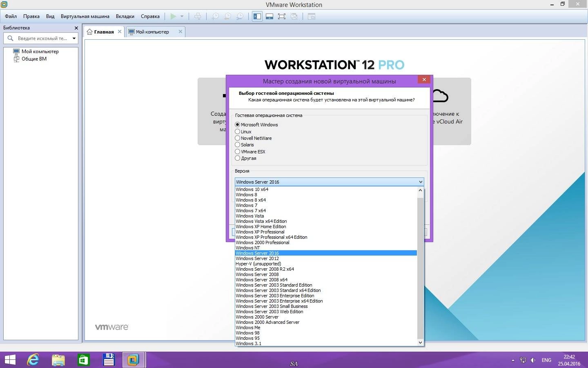Open the Вид menu
The image size is (588, 368).
[x=50, y=16]
